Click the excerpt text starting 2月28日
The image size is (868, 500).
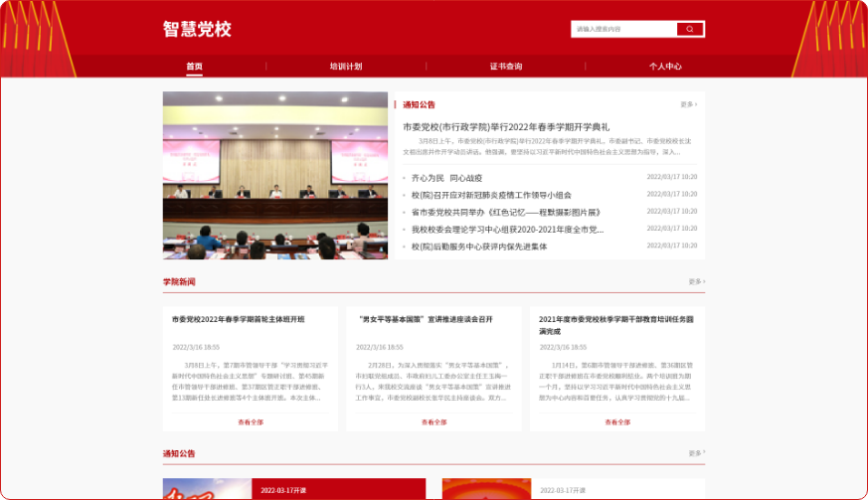click(x=434, y=382)
